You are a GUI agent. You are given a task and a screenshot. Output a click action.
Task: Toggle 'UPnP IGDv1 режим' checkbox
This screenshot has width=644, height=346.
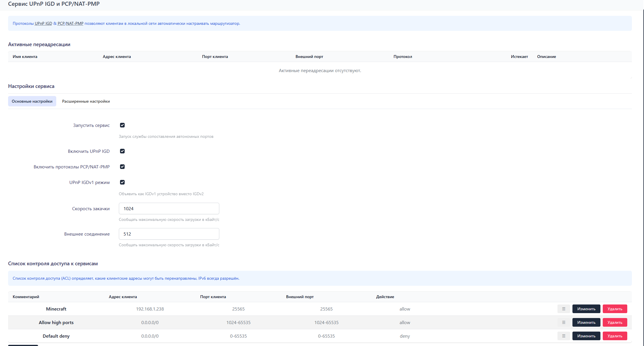click(122, 182)
